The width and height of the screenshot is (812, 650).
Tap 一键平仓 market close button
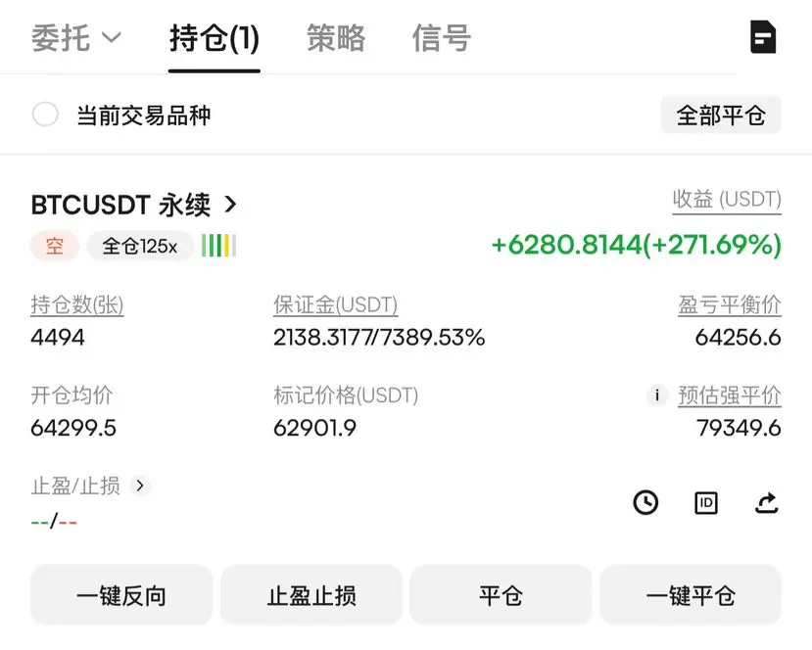[x=691, y=595]
